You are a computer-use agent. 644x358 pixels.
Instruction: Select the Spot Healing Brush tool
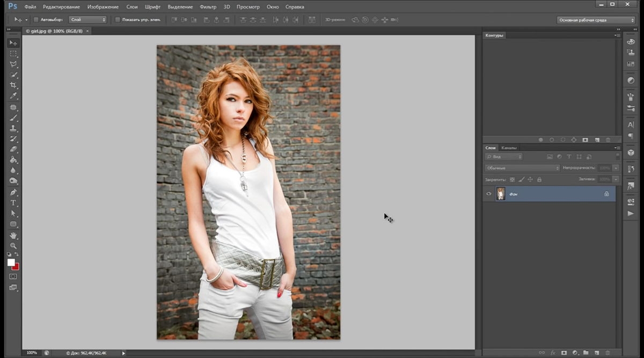pyautogui.click(x=13, y=107)
